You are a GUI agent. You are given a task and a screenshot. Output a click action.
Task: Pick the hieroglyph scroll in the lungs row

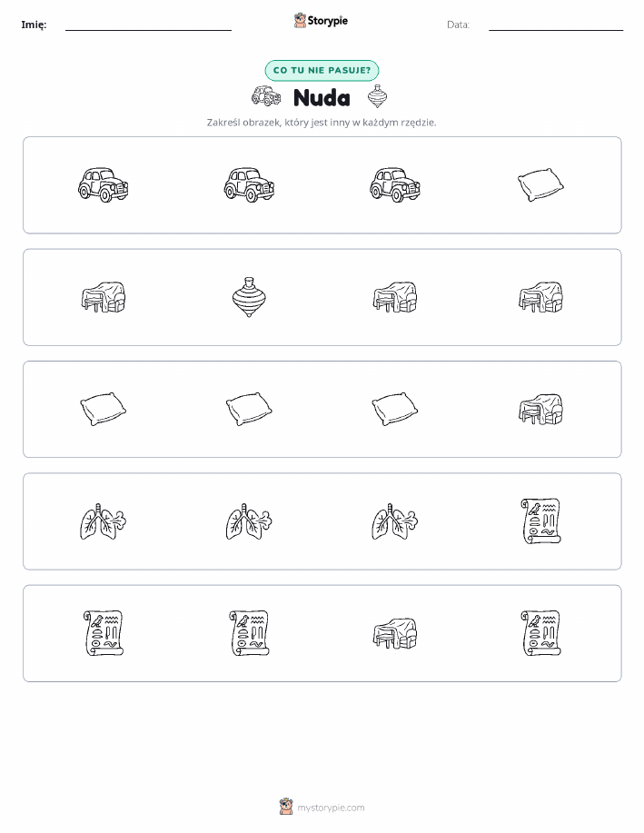[x=540, y=521]
